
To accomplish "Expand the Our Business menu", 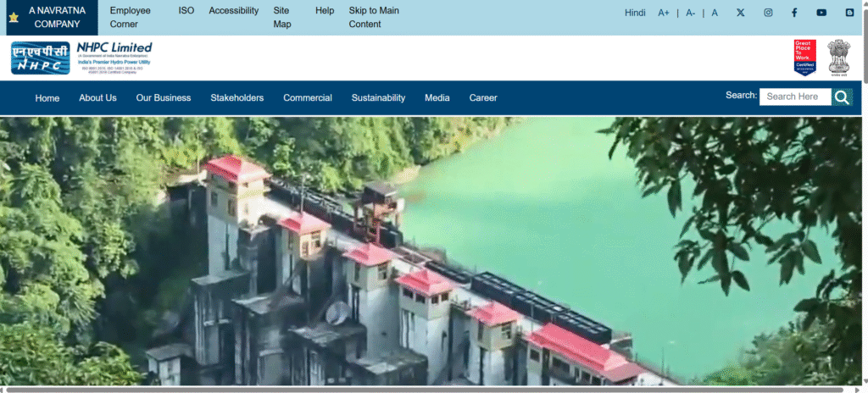I will [x=164, y=98].
